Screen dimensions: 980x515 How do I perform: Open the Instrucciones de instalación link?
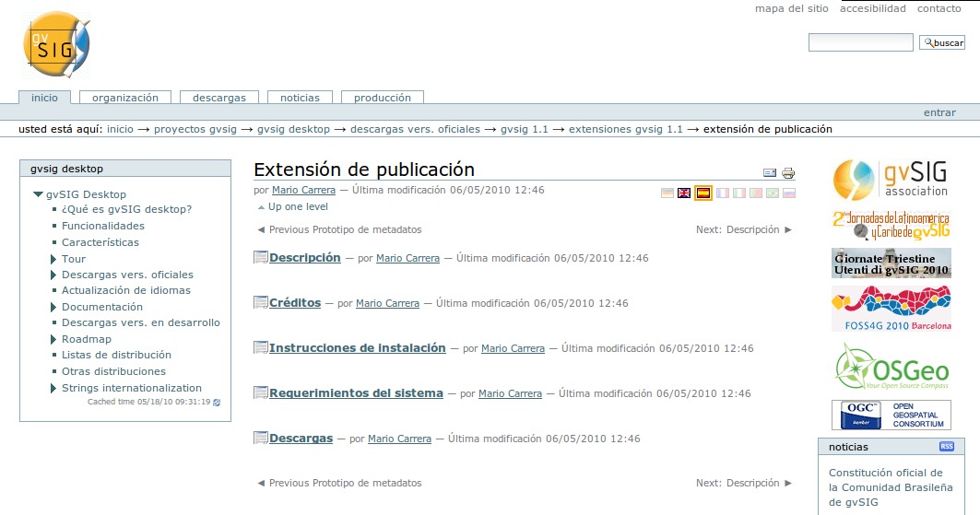[x=357, y=347]
